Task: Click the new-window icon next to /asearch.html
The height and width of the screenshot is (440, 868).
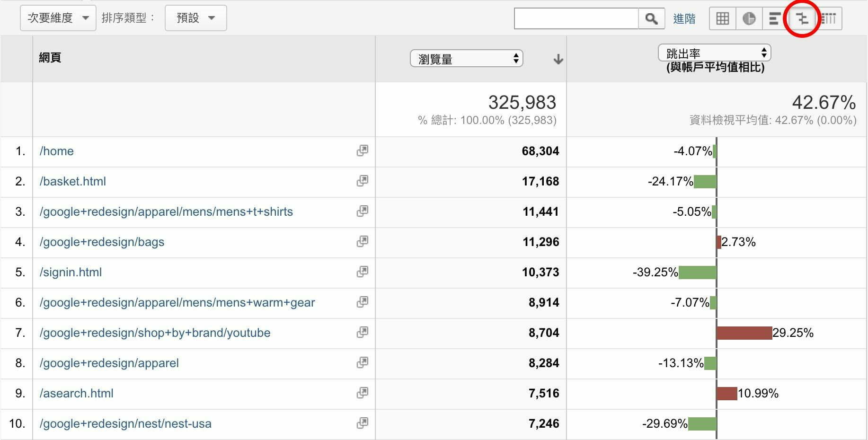Action: (x=363, y=392)
